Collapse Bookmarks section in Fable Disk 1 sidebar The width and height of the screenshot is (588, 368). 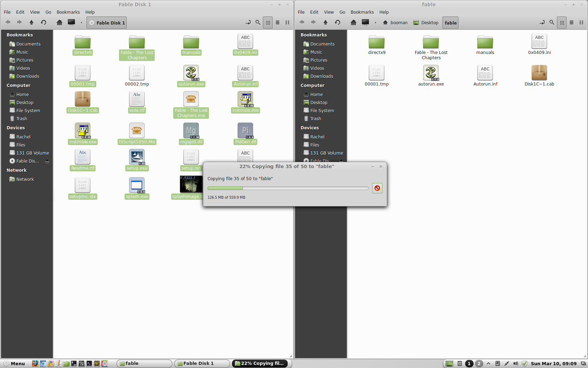pyautogui.click(x=20, y=35)
